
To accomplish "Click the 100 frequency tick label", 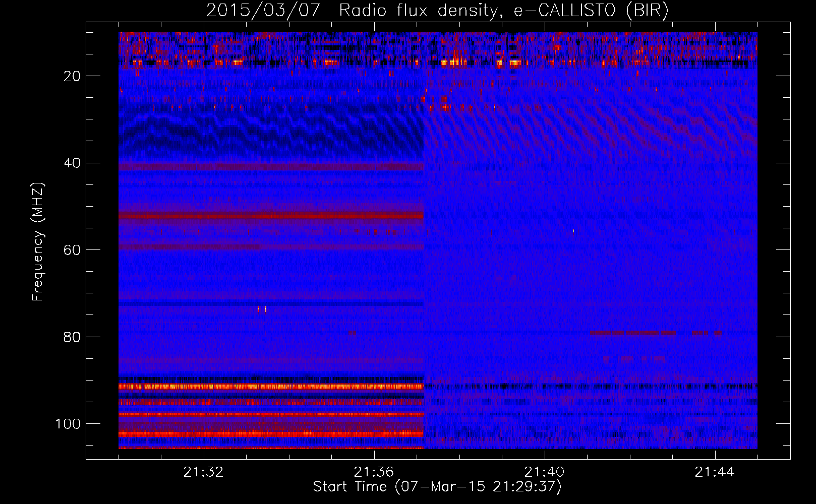I will click(x=69, y=424).
